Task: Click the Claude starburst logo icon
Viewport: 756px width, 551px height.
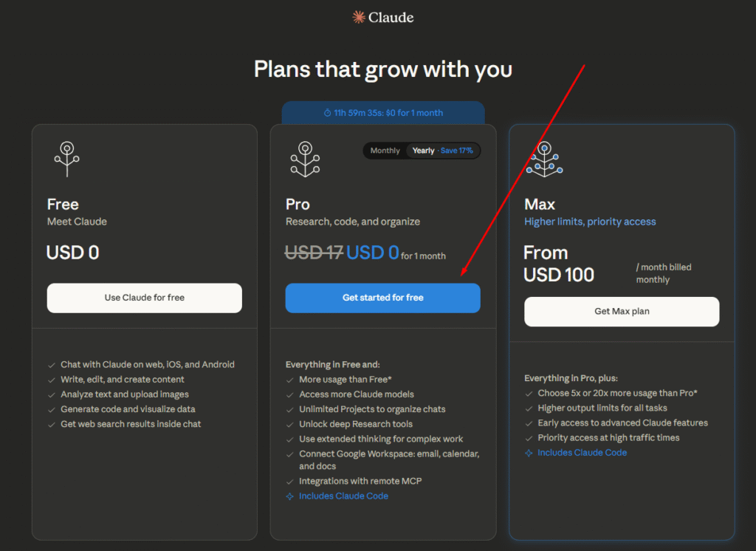Action: [x=359, y=17]
